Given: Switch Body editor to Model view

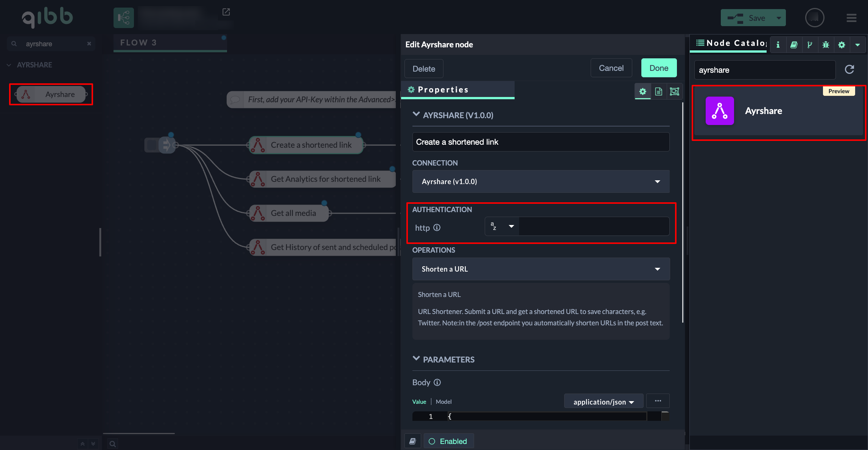Looking at the screenshot, I should pyautogui.click(x=443, y=402).
